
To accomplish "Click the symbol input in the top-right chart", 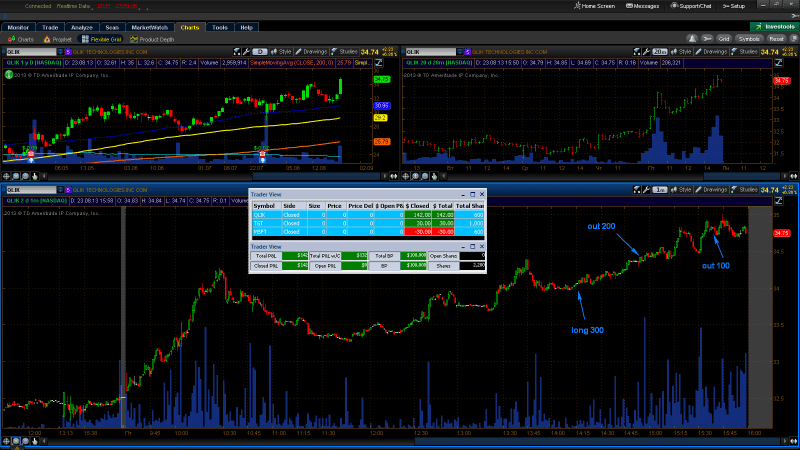I will point(431,52).
